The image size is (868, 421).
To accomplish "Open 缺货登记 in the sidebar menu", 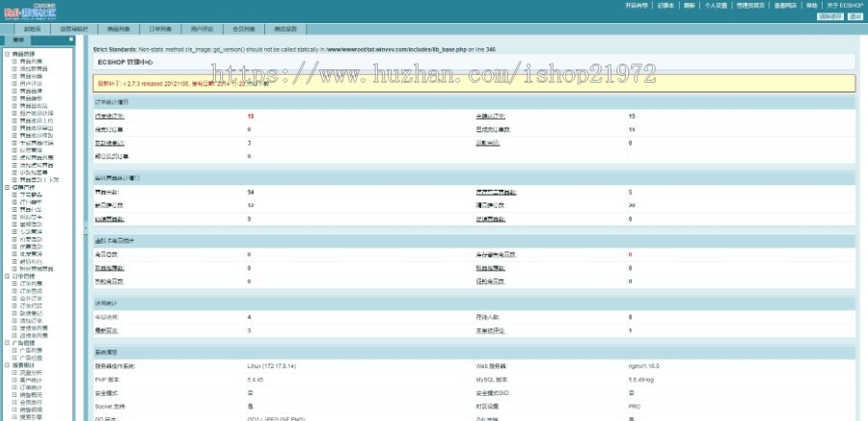I will click(31, 313).
